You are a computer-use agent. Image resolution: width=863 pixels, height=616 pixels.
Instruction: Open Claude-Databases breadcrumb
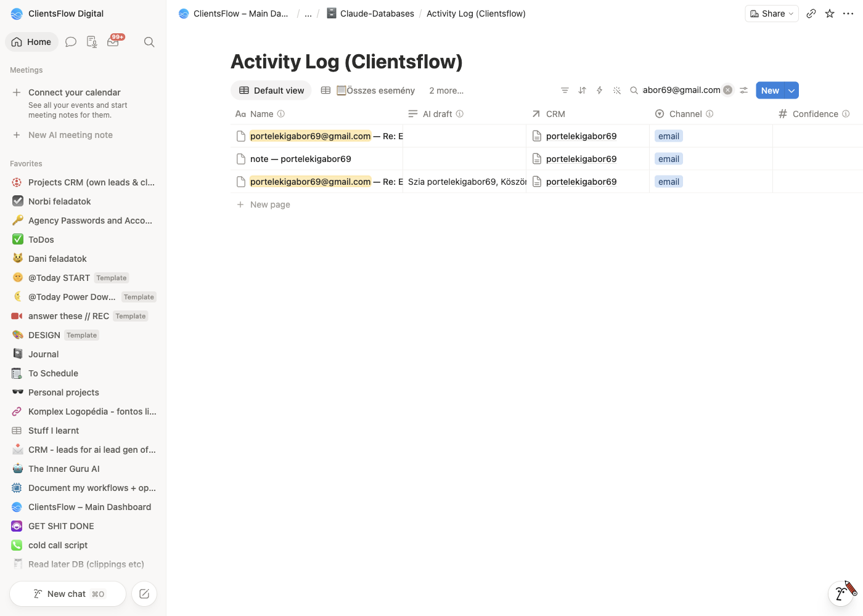[x=370, y=14]
